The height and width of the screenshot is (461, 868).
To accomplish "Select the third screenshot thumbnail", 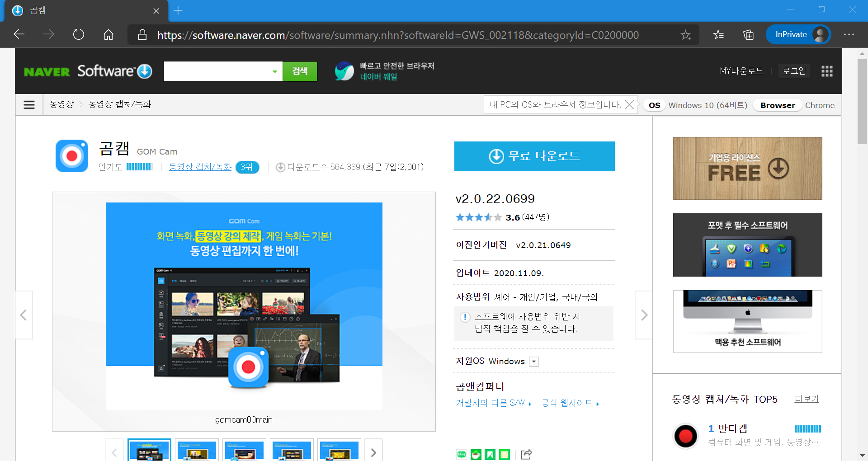I will tap(244, 451).
